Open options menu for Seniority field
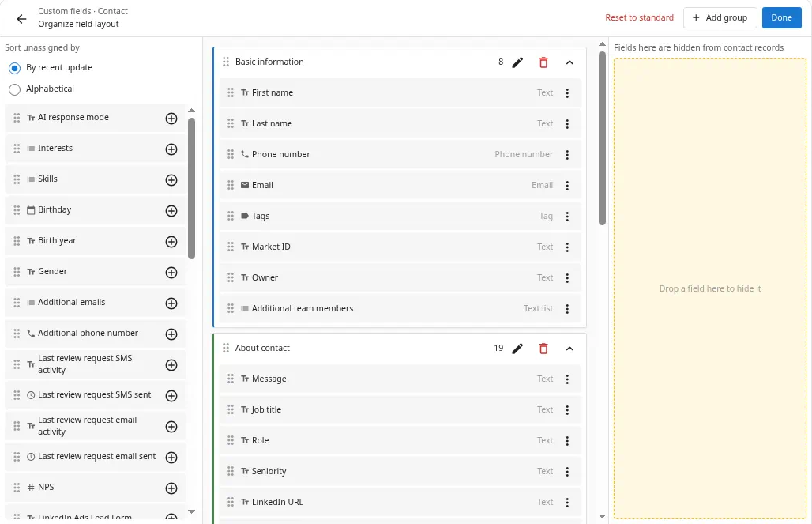 [x=568, y=472]
